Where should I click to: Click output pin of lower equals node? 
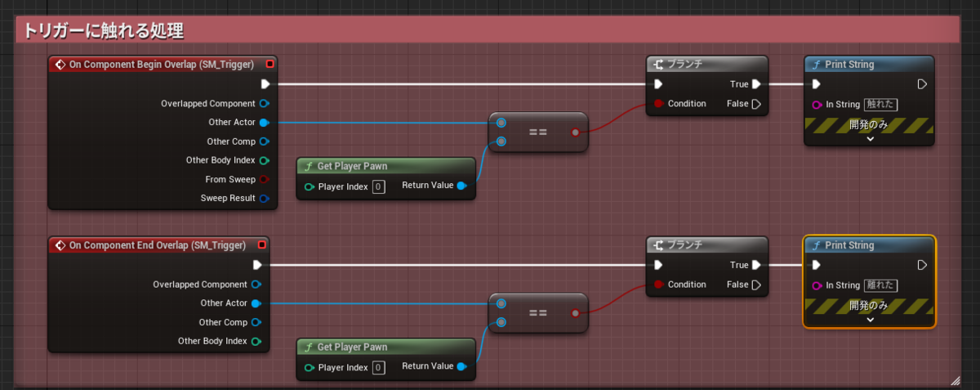(575, 312)
